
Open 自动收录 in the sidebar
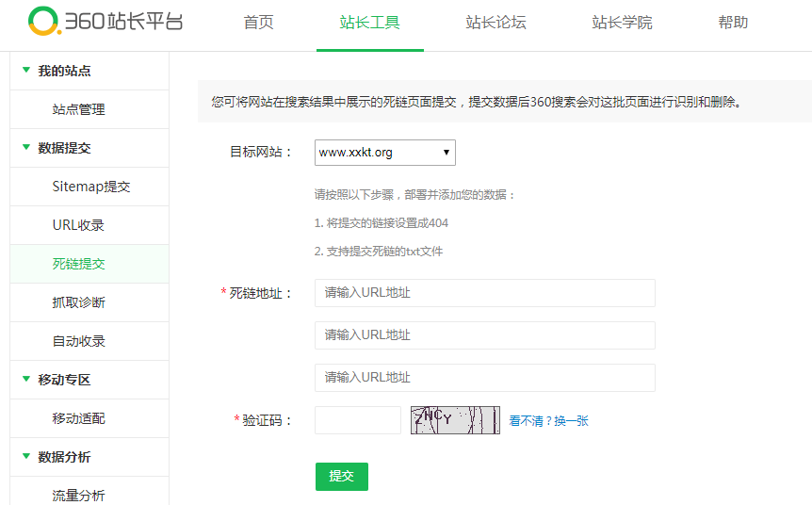(x=89, y=341)
